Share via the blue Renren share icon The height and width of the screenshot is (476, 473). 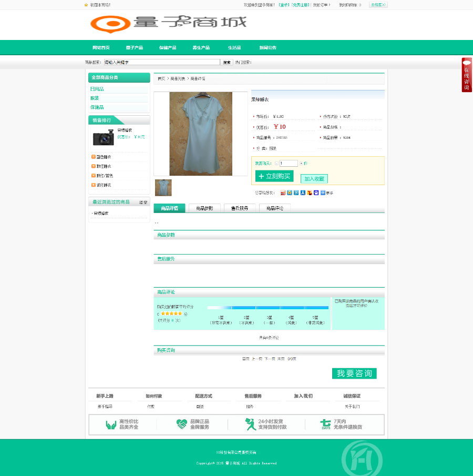coord(303,193)
